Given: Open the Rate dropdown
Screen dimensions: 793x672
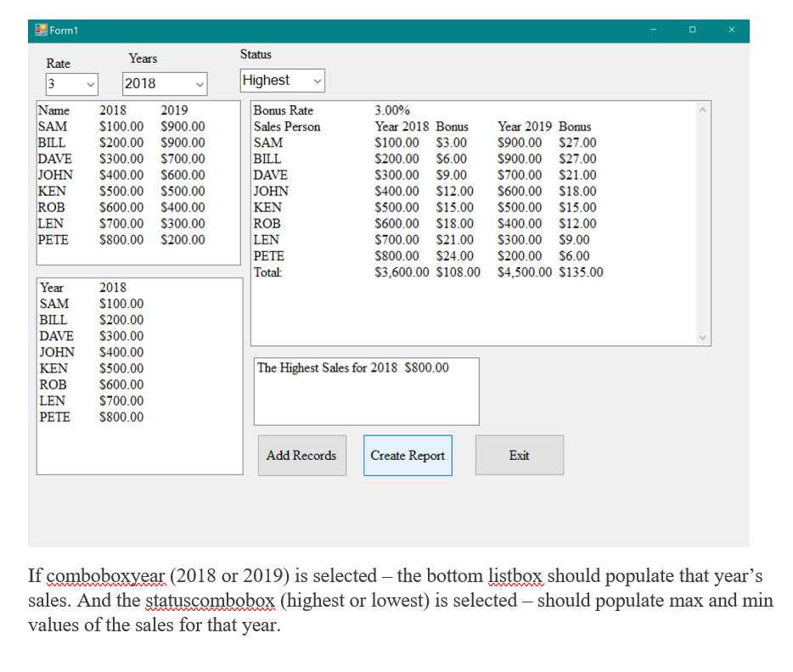Looking at the screenshot, I should (90, 84).
